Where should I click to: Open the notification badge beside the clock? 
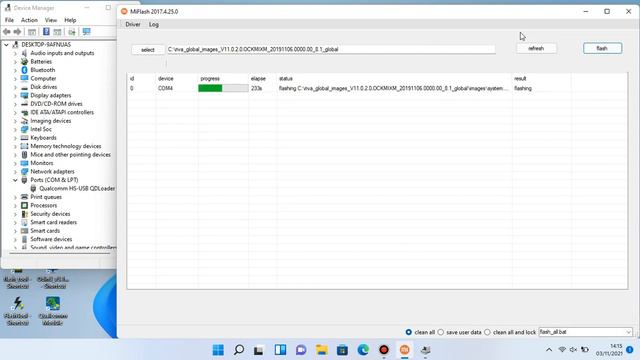click(630, 350)
